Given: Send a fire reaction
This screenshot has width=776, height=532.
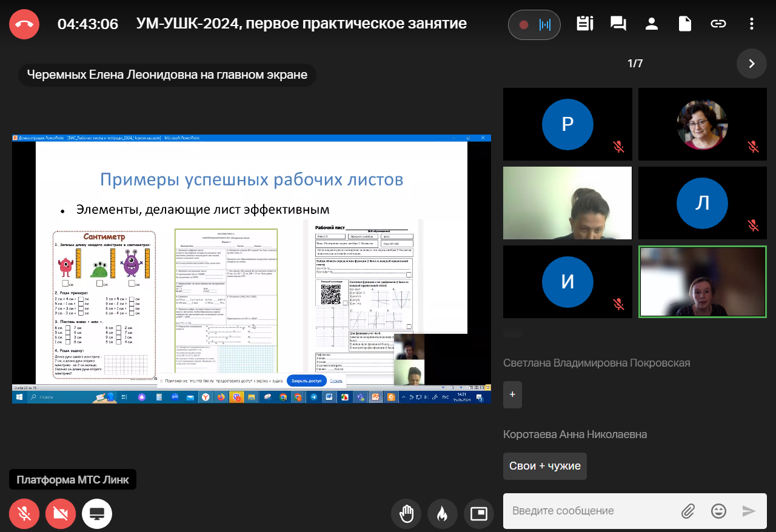Looking at the screenshot, I should [x=443, y=514].
